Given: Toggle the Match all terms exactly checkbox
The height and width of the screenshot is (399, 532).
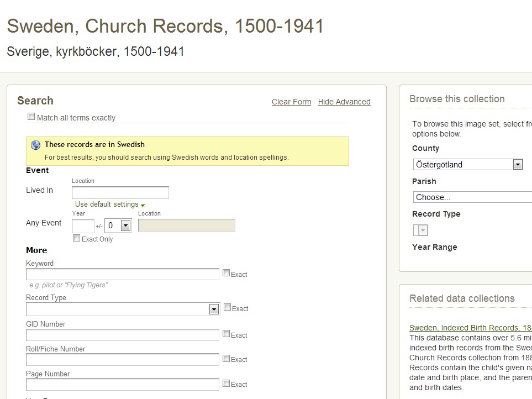Looking at the screenshot, I should [x=31, y=116].
